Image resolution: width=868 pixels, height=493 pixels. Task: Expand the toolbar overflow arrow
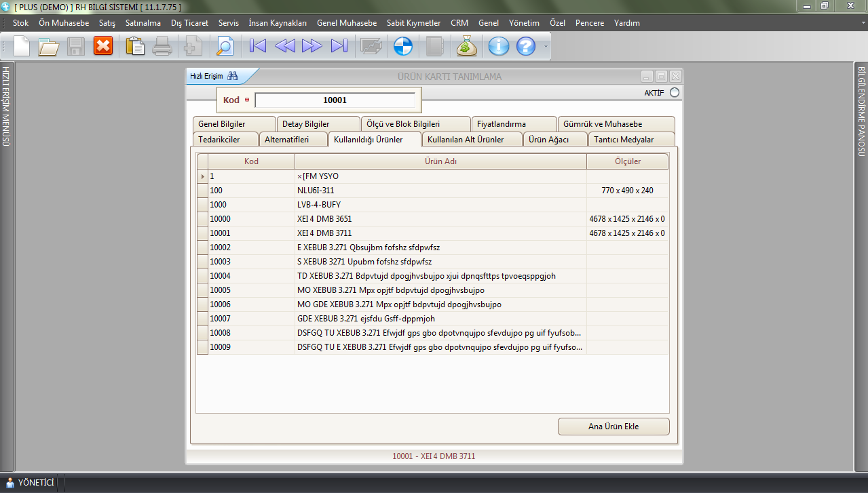[x=546, y=47]
